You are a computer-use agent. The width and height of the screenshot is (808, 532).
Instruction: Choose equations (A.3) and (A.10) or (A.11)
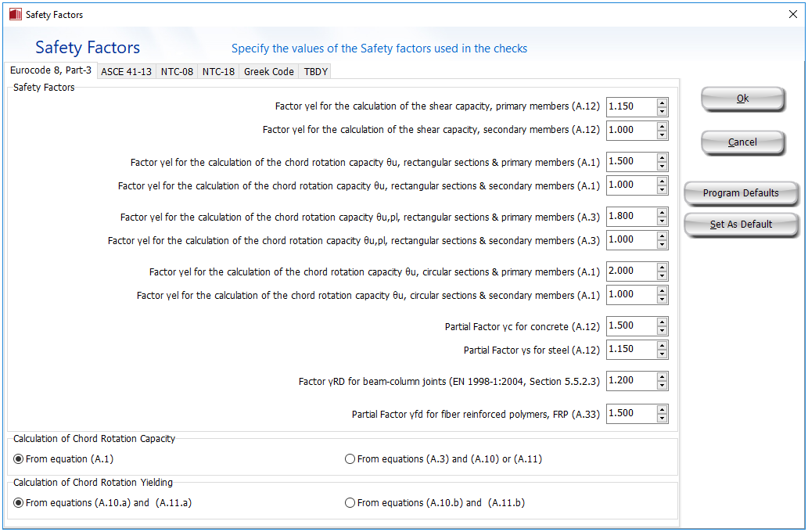point(350,459)
